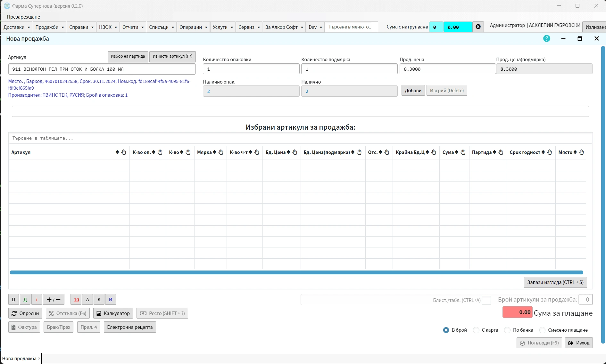606x364 pixels.
Task: Sort by Крайна Ед.Ц column arrows
Action: (427, 152)
